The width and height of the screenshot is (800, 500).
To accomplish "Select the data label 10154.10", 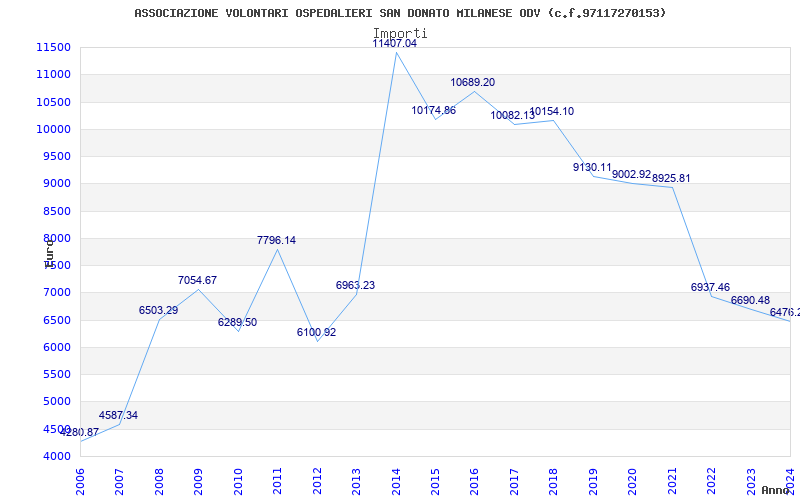I will (552, 112).
